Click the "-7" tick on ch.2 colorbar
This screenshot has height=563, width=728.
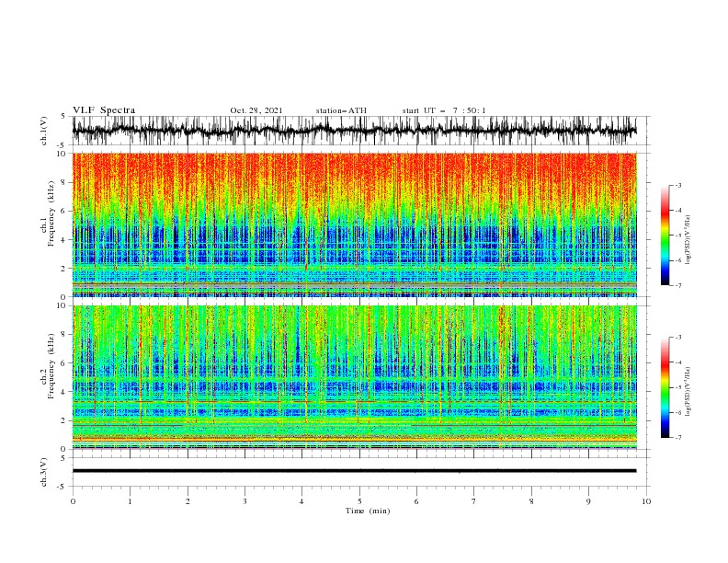pyautogui.click(x=677, y=438)
